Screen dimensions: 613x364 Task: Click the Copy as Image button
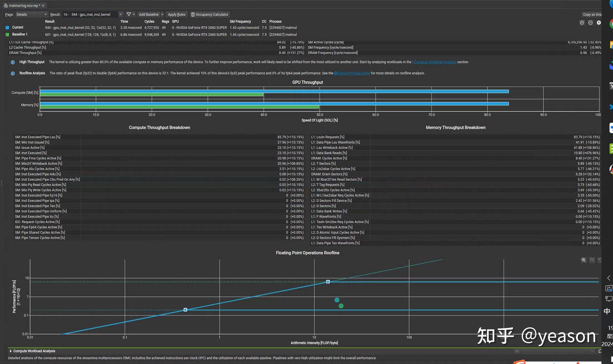coord(592,14)
